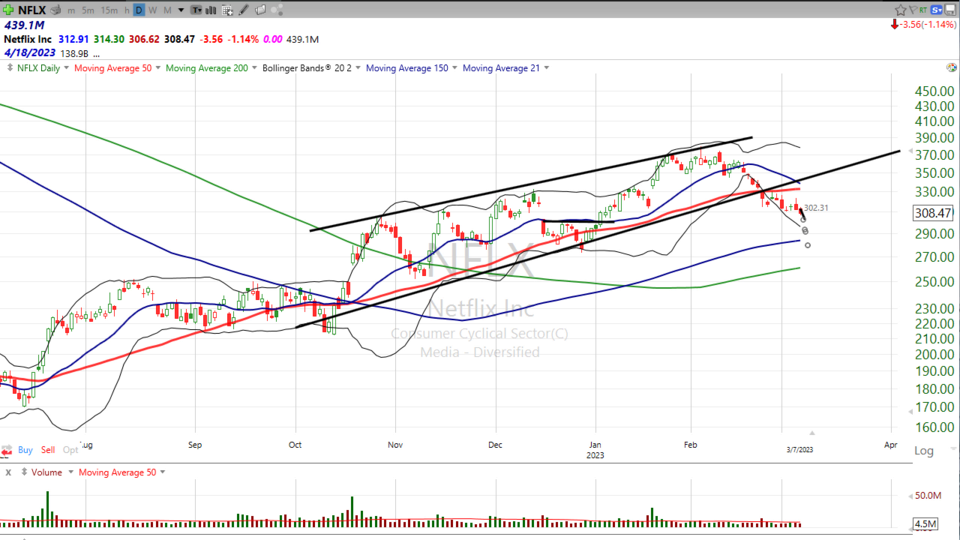Open the blue 'S' dropdown button
Viewport: 960px width, 540px height.
coord(937,10)
